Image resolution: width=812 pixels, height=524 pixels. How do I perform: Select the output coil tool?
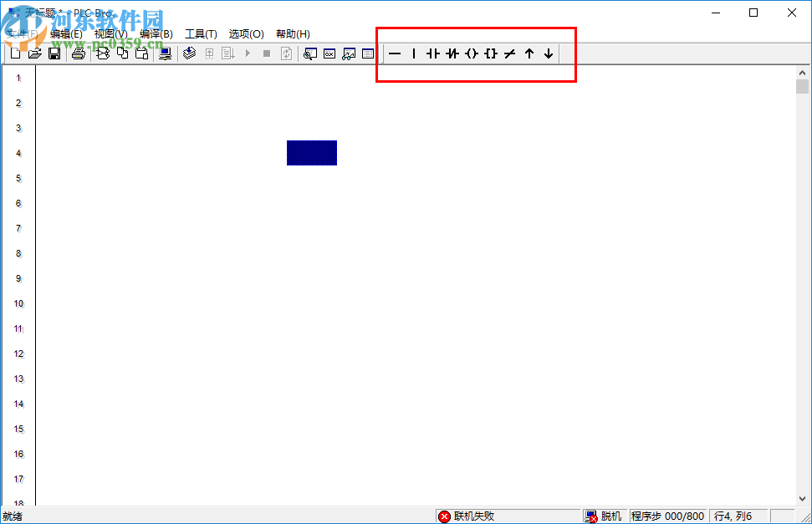471,53
